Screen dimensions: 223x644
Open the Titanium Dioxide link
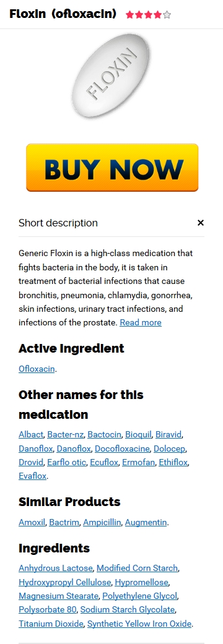(x=51, y=624)
